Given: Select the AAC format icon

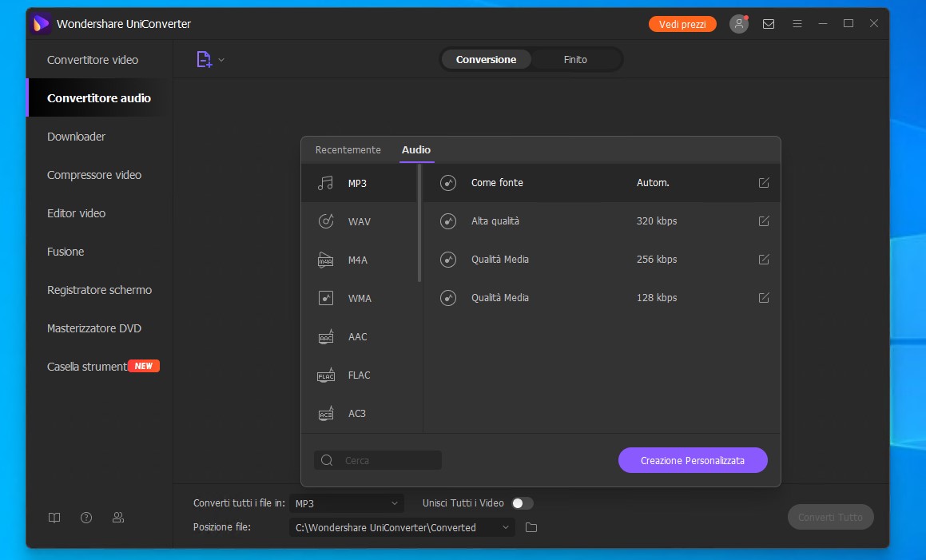Looking at the screenshot, I should coord(325,336).
